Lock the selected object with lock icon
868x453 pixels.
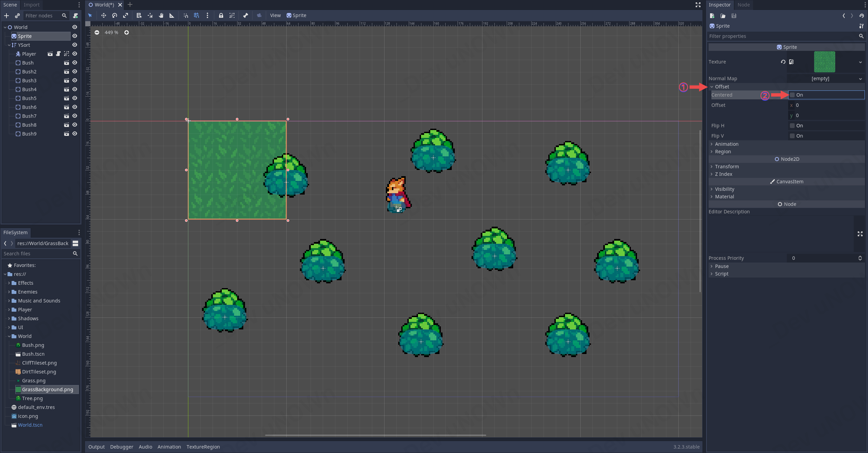tap(221, 15)
